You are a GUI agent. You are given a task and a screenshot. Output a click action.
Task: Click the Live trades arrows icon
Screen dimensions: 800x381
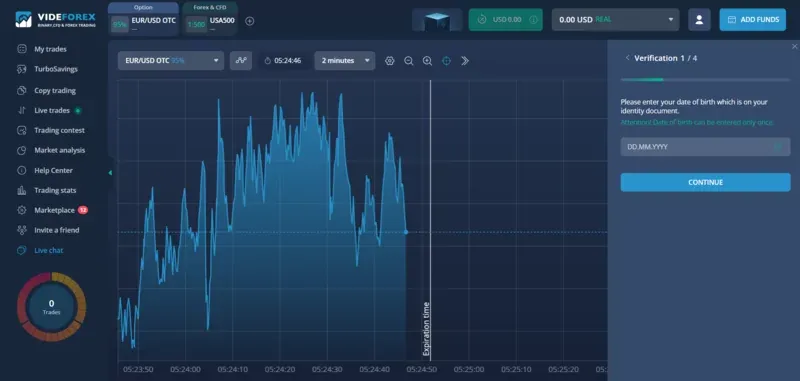(x=21, y=110)
